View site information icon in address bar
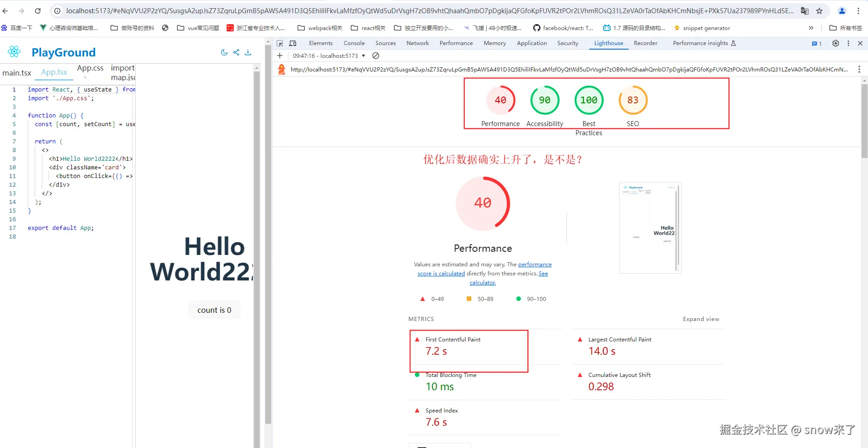The image size is (868, 448). [x=57, y=11]
